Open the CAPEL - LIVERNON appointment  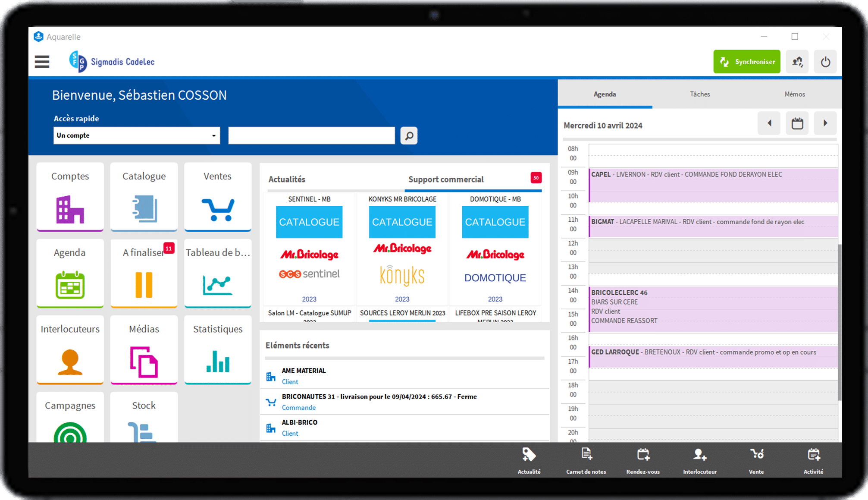pos(713,186)
